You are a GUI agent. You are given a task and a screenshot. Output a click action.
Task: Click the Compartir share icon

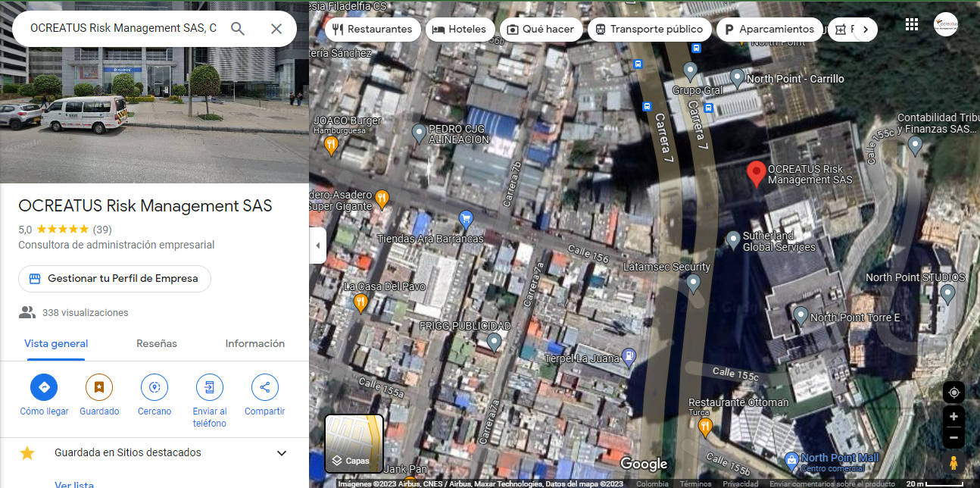click(264, 387)
